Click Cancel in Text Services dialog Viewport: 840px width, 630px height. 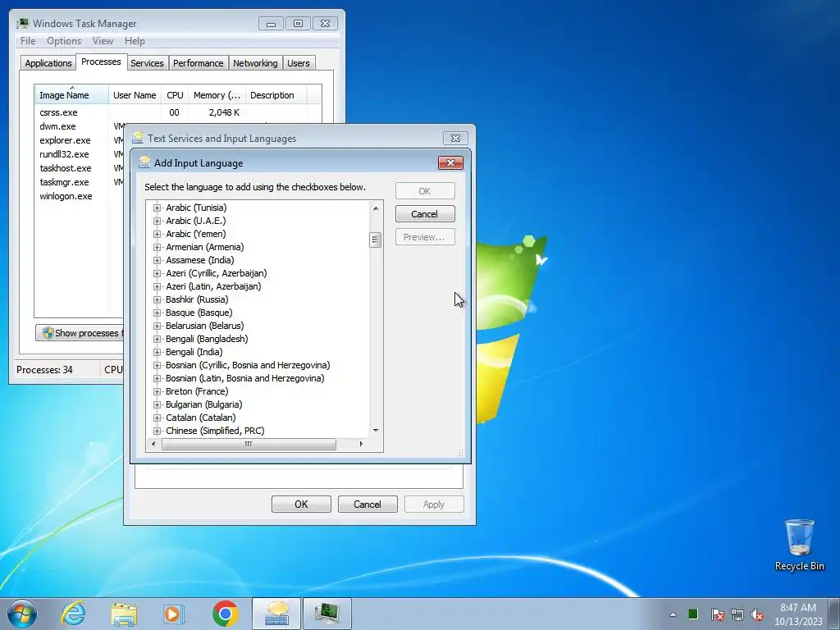367,504
